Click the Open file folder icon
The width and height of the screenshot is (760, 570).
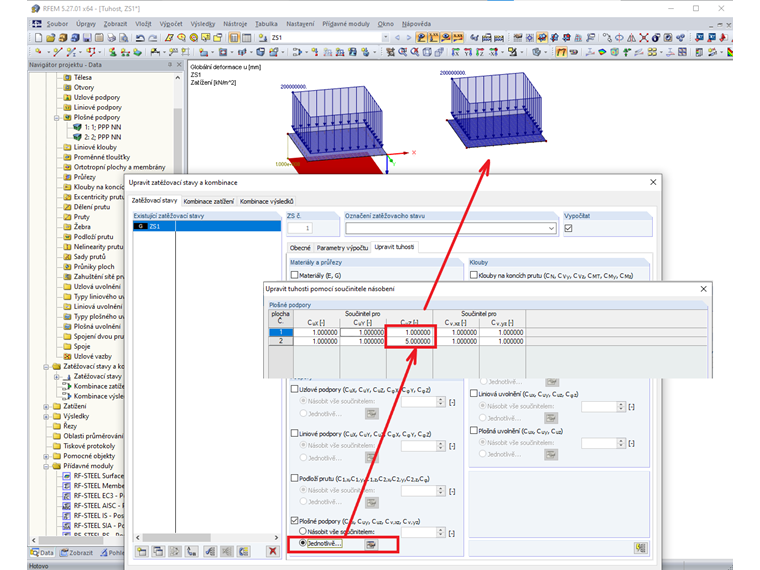(x=50, y=37)
